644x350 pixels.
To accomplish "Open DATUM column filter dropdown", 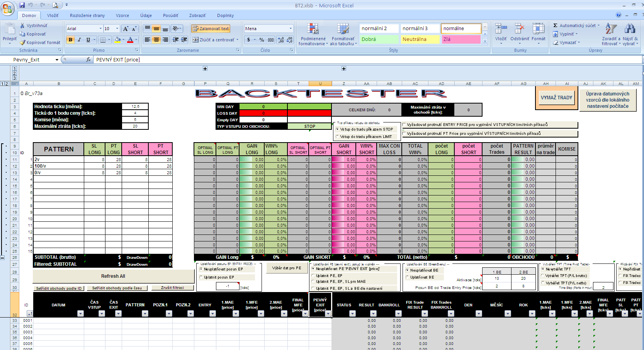I will click(80, 314).
